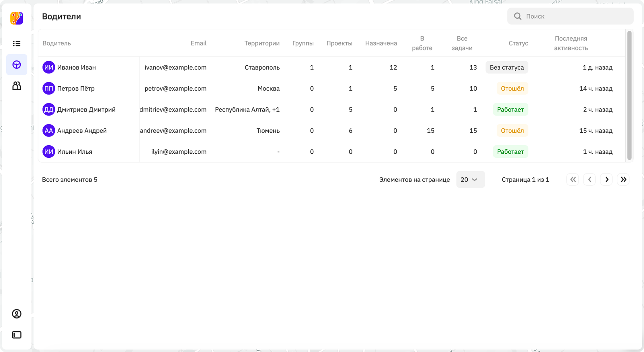Click Дмитриев Дмитрий avatar circle

(x=49, y=109)
